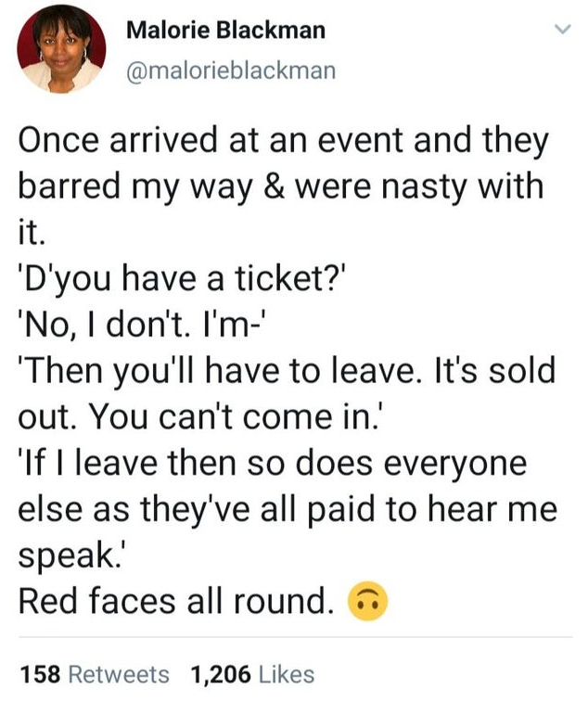Click the text 'Red faces all round.'
This screenshot has height=702, width=588.
(175, 602)
